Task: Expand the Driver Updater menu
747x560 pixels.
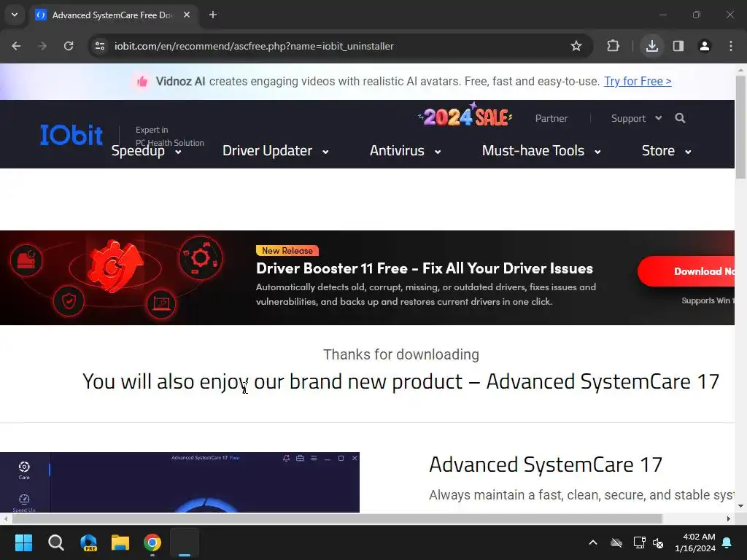Action: [275, 151]
